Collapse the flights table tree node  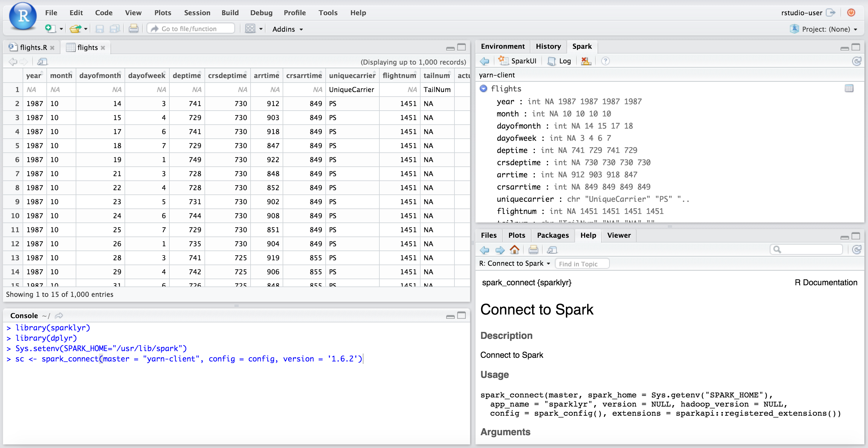tap(483, 88)
